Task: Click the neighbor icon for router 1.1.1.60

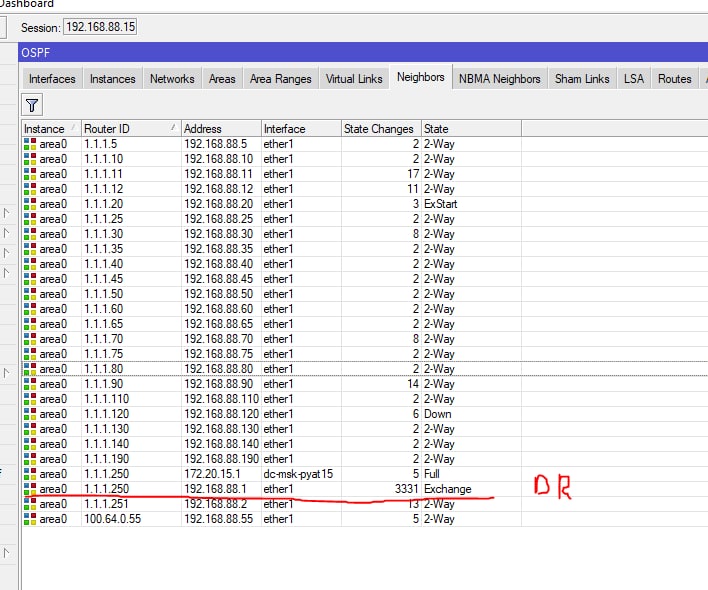Action: pos(30,309)
